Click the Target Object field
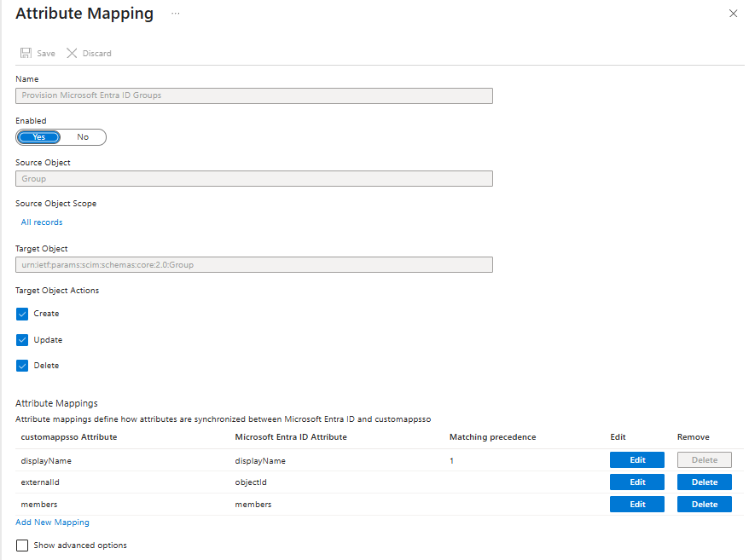Viewport: 749px width, 560px height. [254, 265]
